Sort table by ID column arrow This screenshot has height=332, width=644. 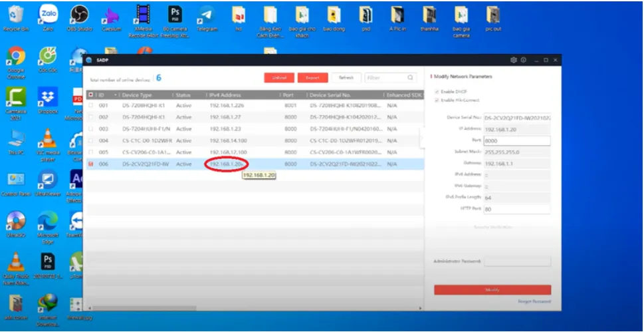[116, 95]
